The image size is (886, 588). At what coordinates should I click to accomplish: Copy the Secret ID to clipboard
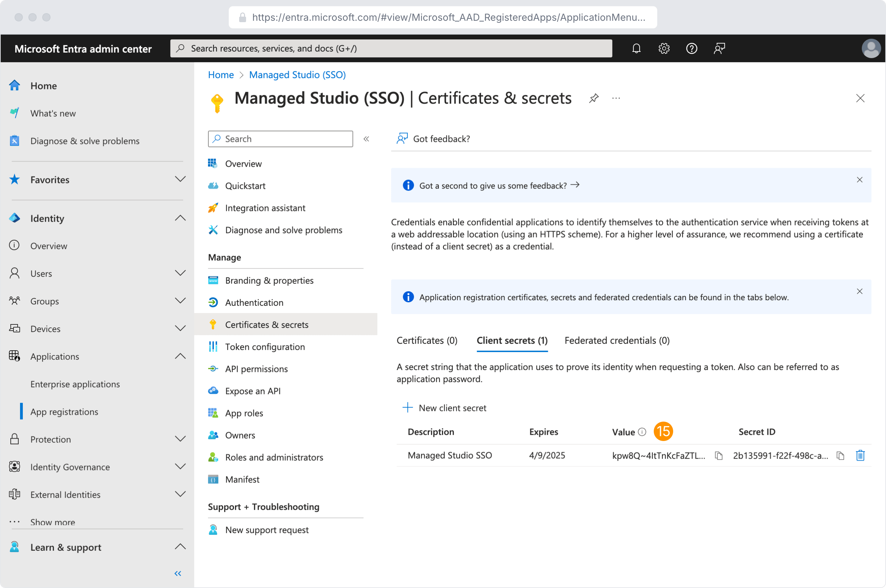pyautogui.click(x=840, y=455)
